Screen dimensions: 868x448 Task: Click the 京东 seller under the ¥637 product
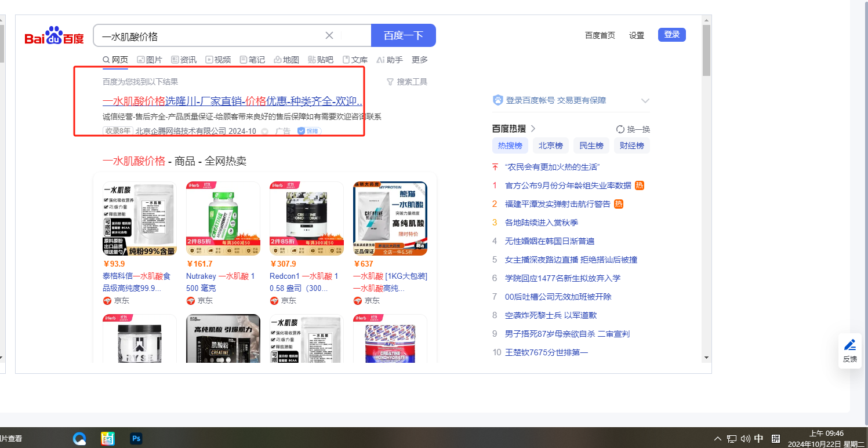(366, 301)
